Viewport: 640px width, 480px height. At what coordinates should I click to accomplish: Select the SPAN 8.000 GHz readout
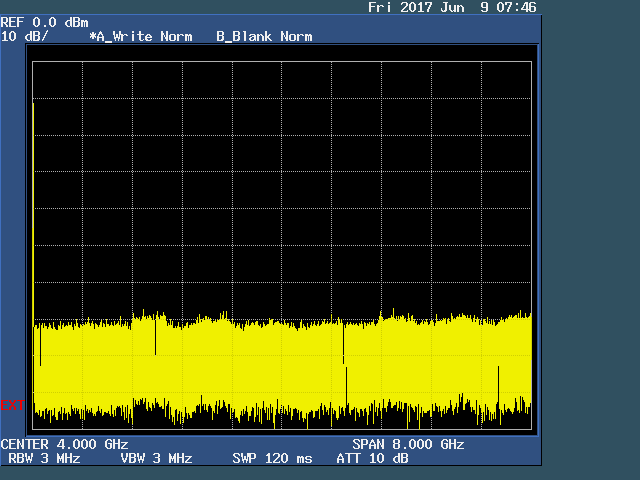(408, 444)
